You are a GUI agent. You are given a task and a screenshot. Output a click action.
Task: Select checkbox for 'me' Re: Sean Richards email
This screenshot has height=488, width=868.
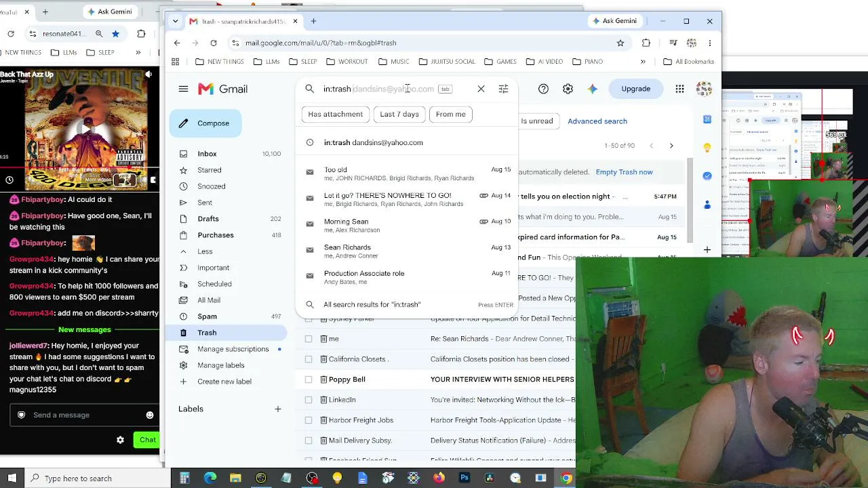[x=309, y=339]
